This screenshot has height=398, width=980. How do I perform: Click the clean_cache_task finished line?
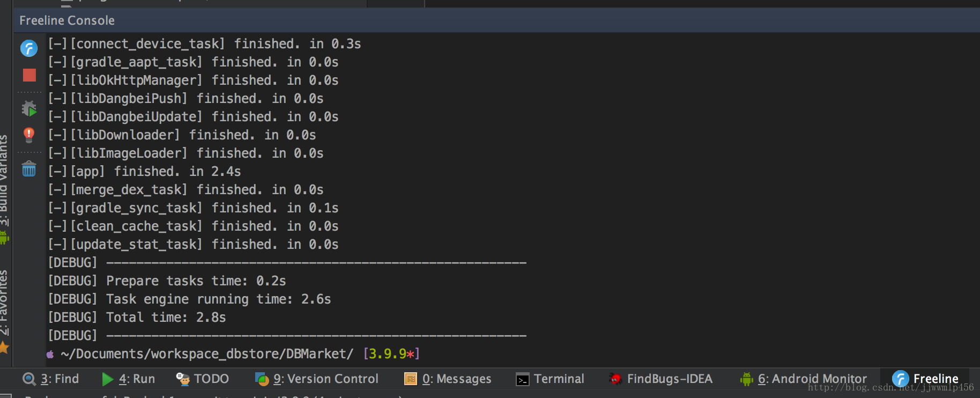coord(193,226)
